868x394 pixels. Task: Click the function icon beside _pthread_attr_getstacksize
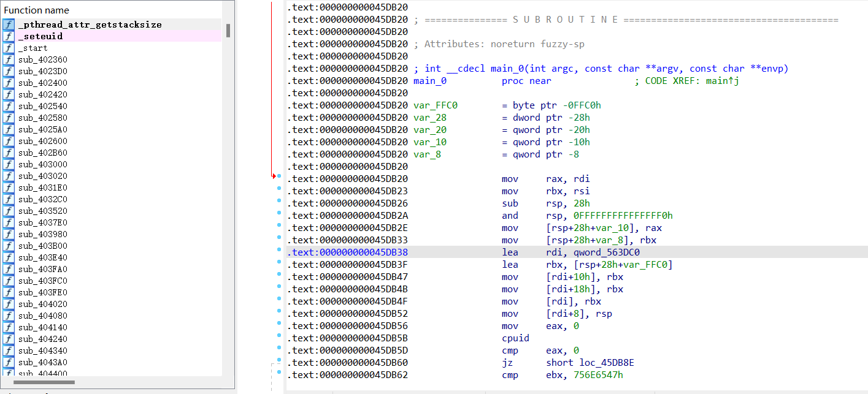click(x=9, y=25)
